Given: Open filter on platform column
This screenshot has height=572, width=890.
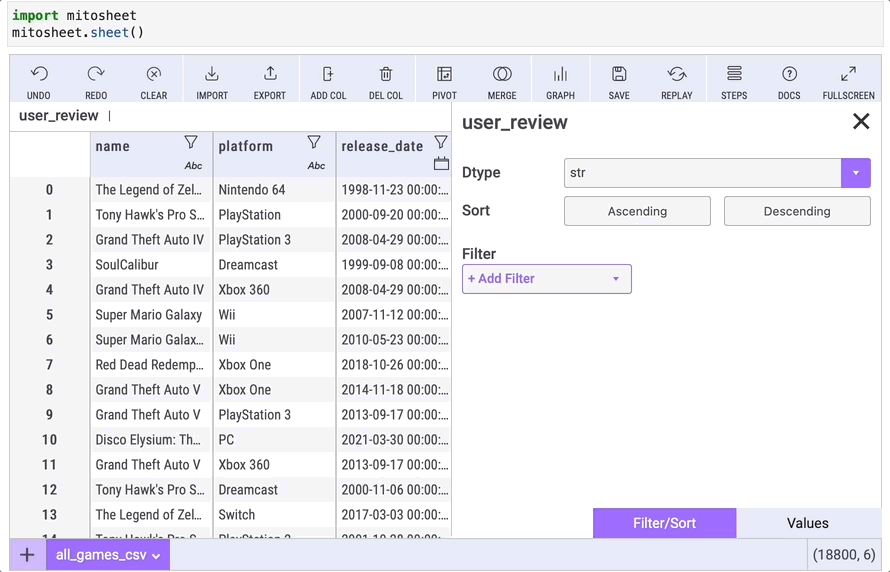Looking at the screenshot, I should 314,143.
